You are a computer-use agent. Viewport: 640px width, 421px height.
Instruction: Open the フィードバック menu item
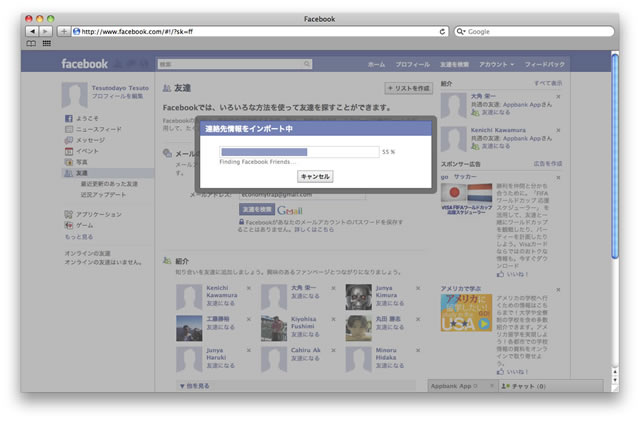coord(544,65)
